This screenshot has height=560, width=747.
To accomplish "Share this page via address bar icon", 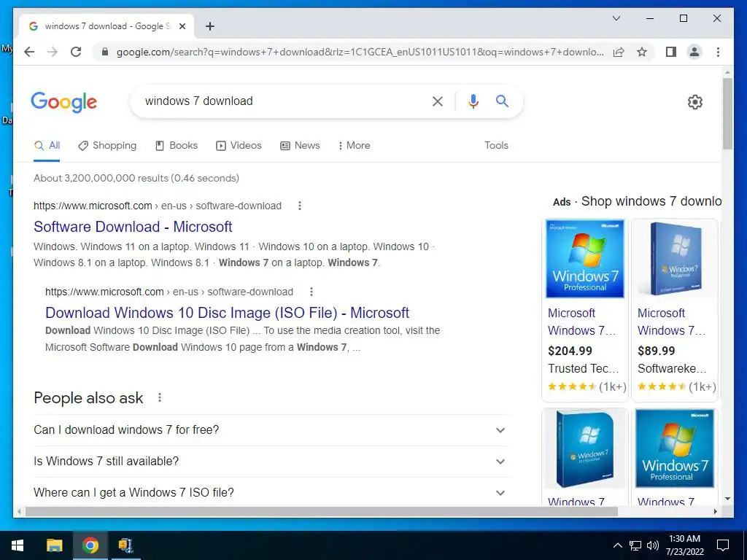I will [619, 52].
